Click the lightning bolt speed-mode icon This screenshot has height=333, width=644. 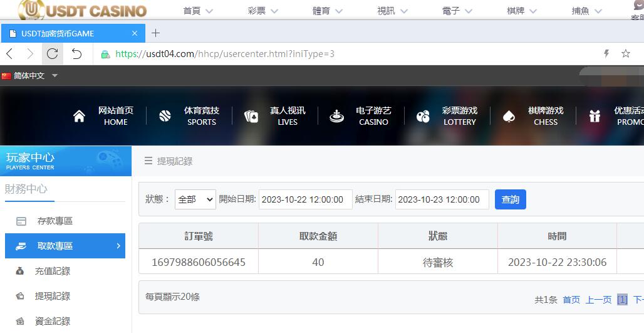(x=606, y=54)
